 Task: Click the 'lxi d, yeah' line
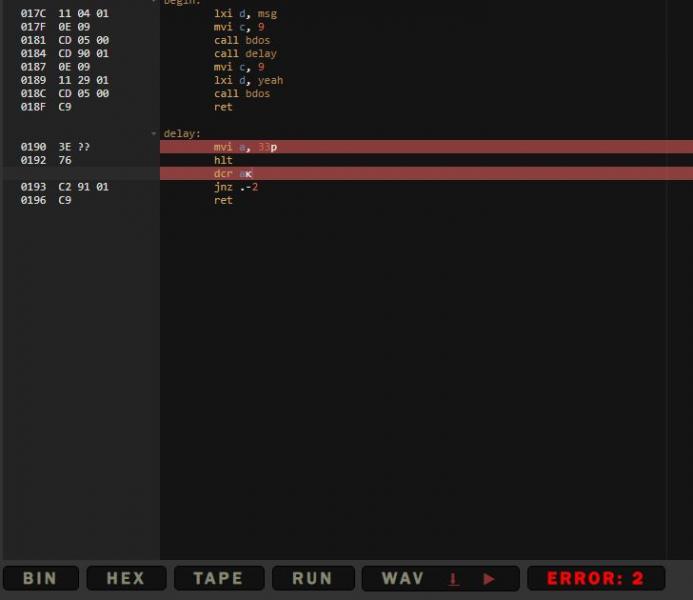pos(248,80)
